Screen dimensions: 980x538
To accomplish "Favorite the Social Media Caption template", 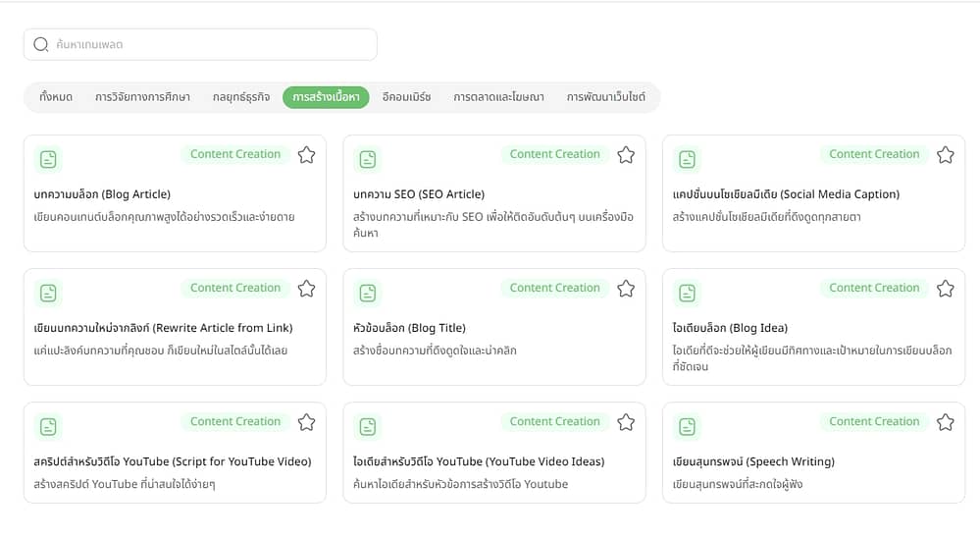I will click(x=945, y=155).
